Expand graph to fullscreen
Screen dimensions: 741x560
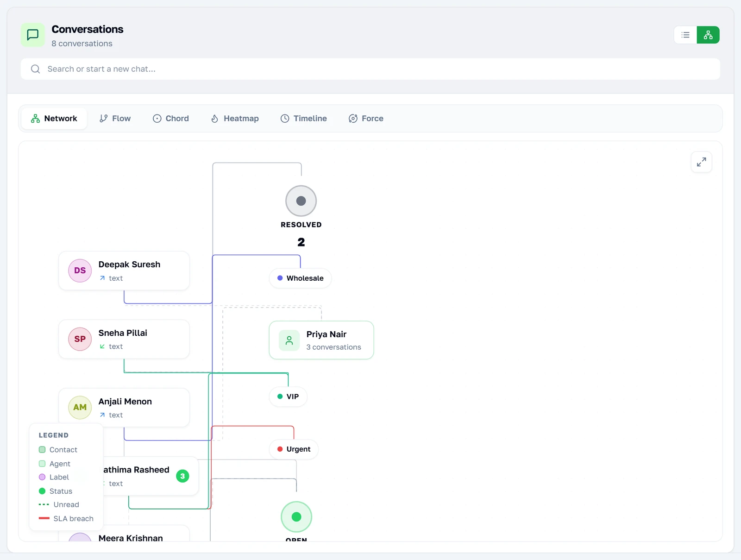click(x=701, y=162)
